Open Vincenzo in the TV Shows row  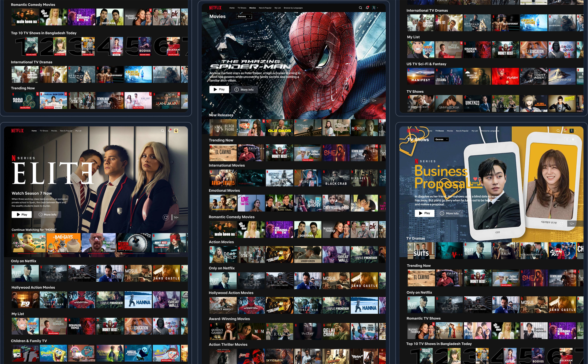[x=477, y=104]
